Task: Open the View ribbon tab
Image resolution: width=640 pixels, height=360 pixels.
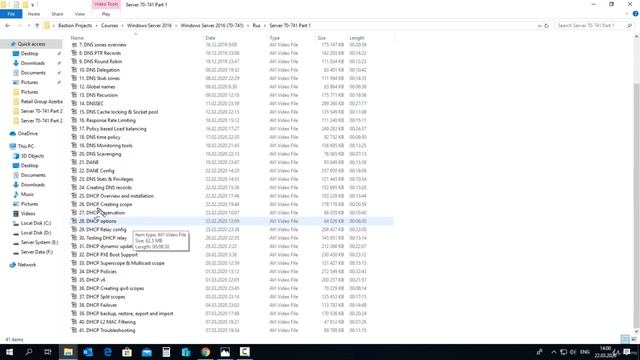Action: tap(80, 14)
